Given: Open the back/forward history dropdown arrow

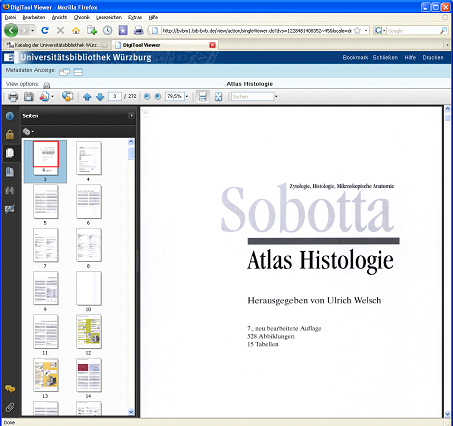Looking at the screenshot, I should [33, 31].
